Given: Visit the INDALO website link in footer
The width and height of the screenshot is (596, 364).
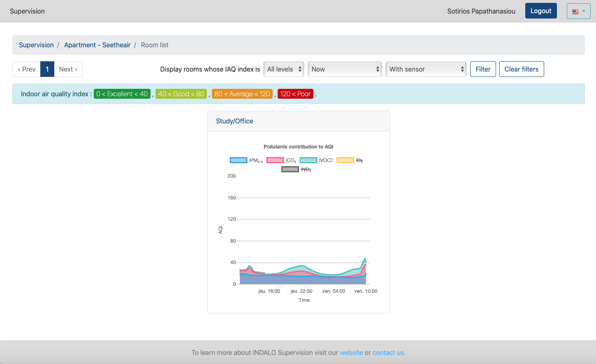Looking at the screenshot, I should 351,352.
